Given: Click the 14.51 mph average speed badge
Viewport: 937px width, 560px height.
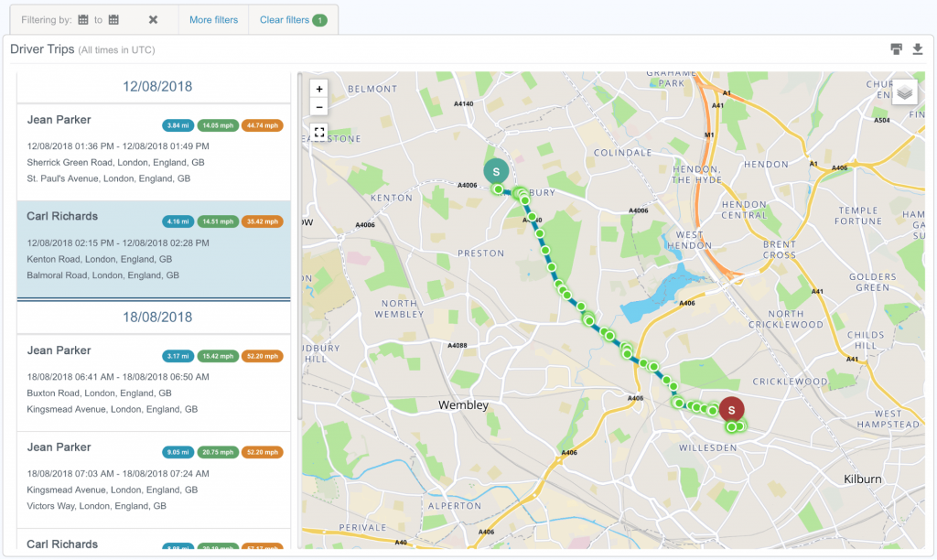Looking at the screenshot, I should point(218,221).
